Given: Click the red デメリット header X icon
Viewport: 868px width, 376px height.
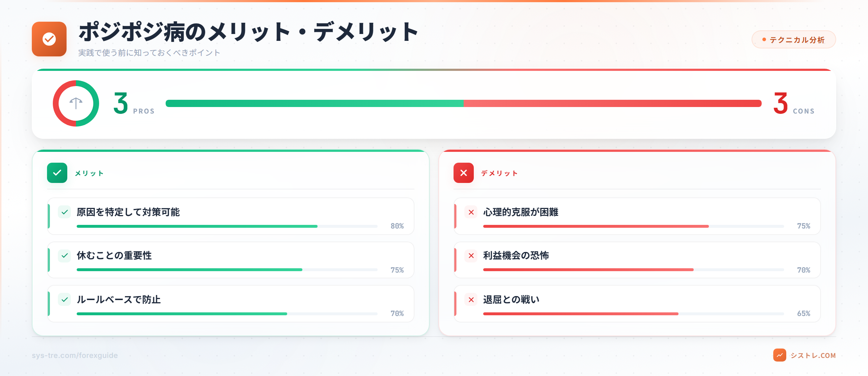Looking at the screenshot, I should 464,173.
